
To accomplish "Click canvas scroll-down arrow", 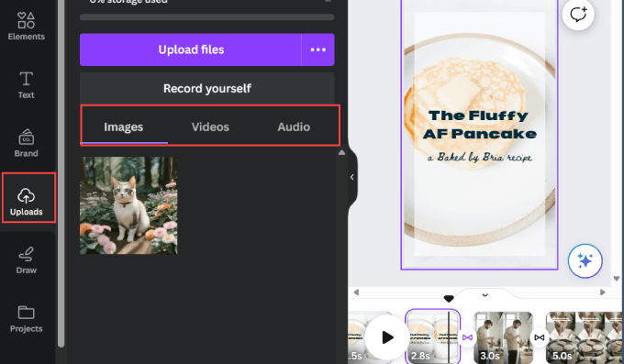I will click(x=617, y=279).
